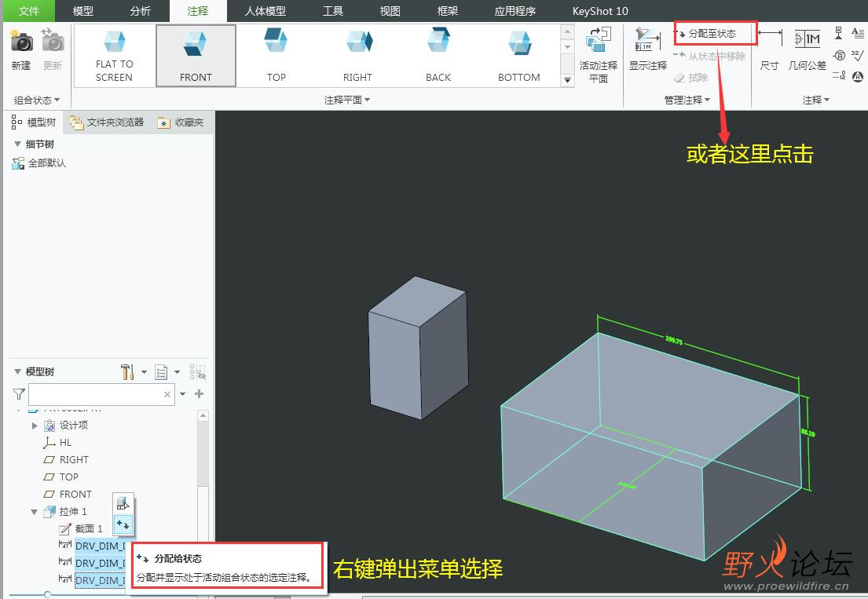
Task: Expand the annotation plane gallery more arrow
Action: point(567,80)
